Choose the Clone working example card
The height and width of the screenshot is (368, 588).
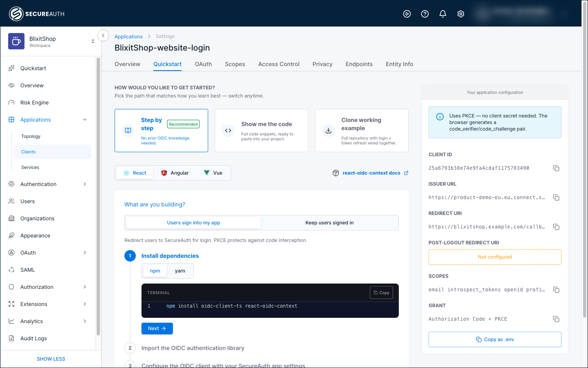point(362,131)
